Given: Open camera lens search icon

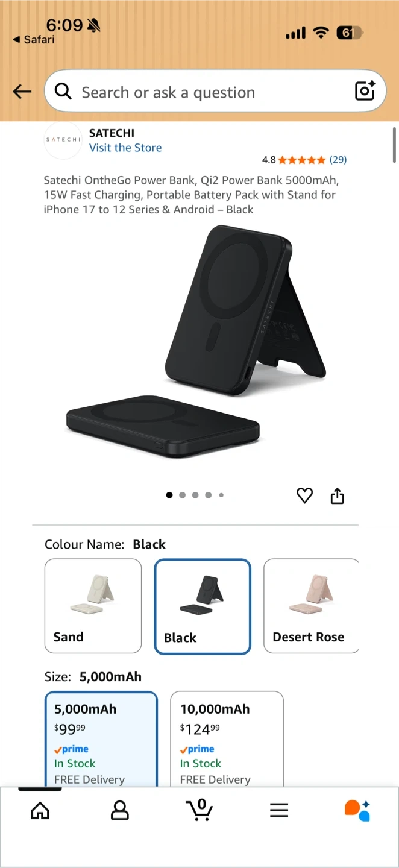Looking at the screenshot, I should coord(365,90).
